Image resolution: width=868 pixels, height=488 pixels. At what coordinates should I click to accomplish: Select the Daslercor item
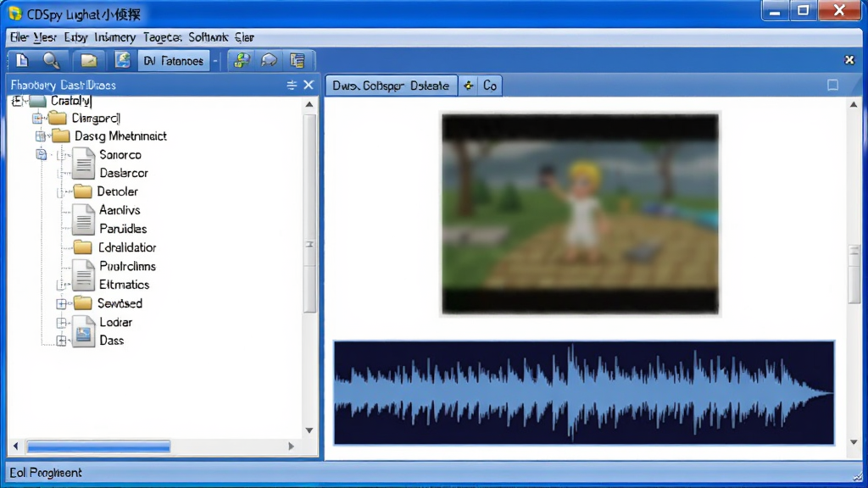tap(124, 173)
